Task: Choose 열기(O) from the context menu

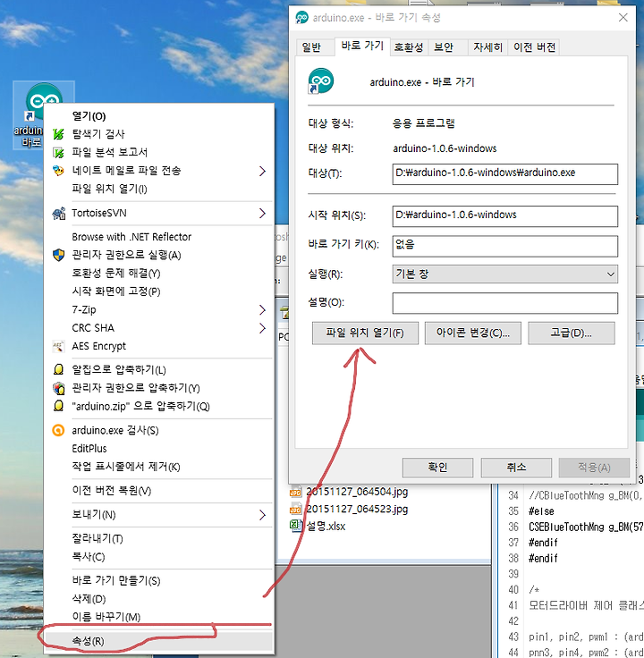Action: 89,116
